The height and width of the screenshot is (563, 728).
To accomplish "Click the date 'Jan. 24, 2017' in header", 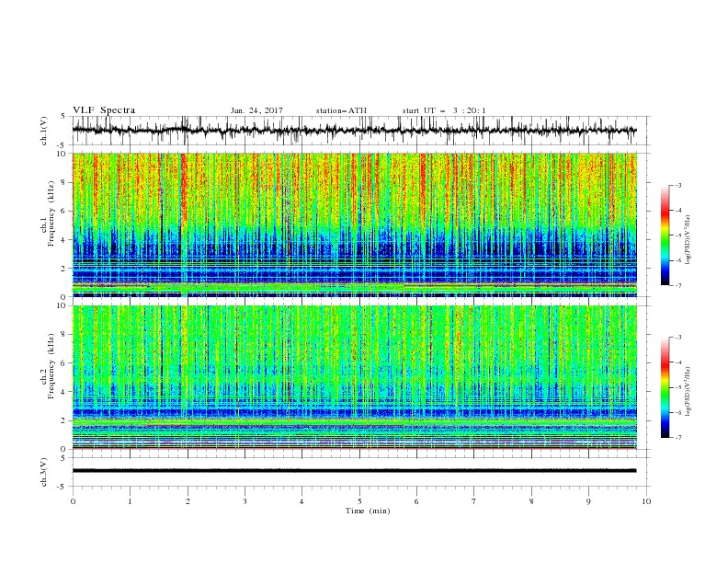I will [256, 110].
